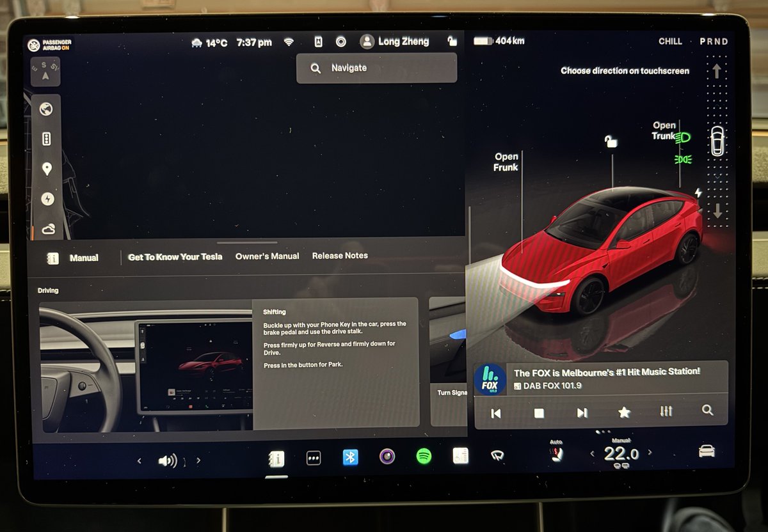Search media with magnifier icon
Screen dimensions: 768x532
click(707, 411)
